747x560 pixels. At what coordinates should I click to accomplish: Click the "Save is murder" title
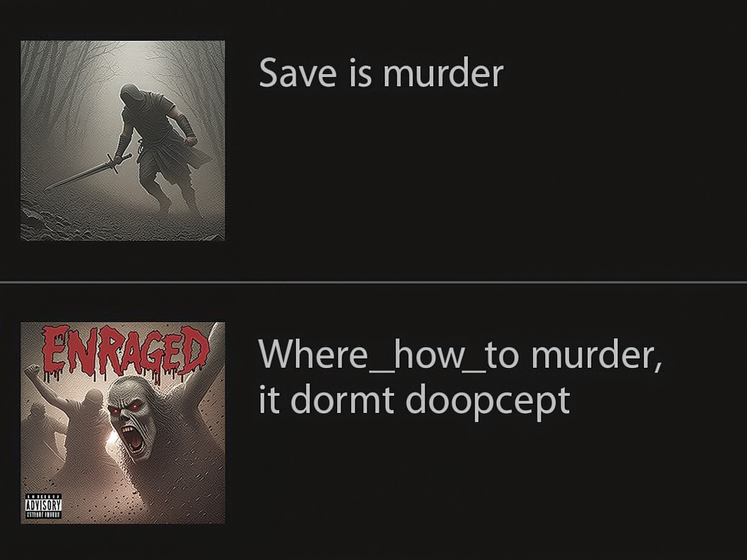pyautogui.click(x=381, y=73)
